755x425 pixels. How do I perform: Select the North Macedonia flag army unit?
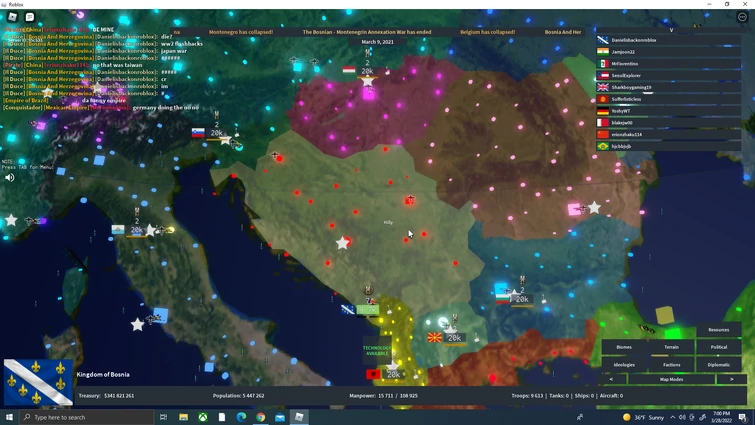[454, 338]
